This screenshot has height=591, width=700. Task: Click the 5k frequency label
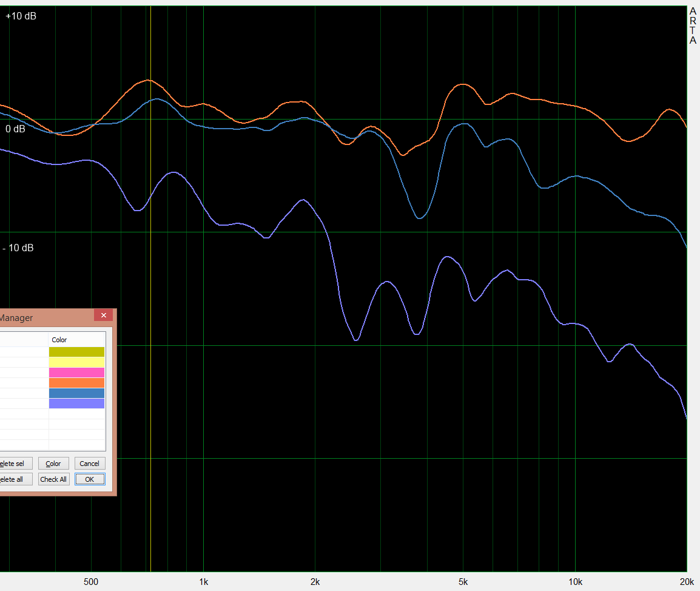pyautogui.click(x=463, y=582)
